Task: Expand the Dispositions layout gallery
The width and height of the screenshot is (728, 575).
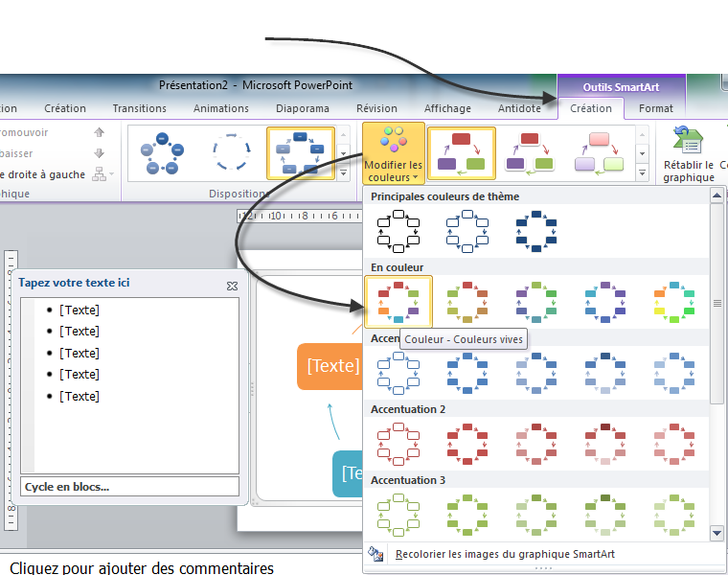Action: (x=343, y=173)
